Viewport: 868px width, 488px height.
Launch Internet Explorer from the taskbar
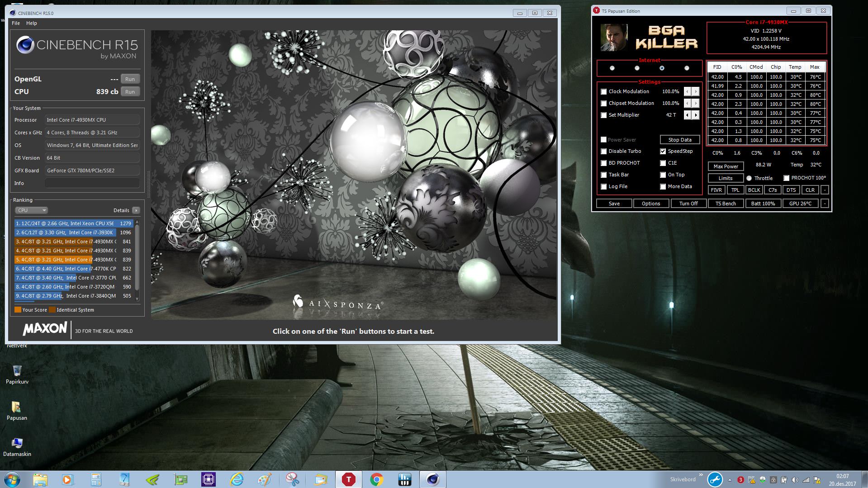click(237, 479)
